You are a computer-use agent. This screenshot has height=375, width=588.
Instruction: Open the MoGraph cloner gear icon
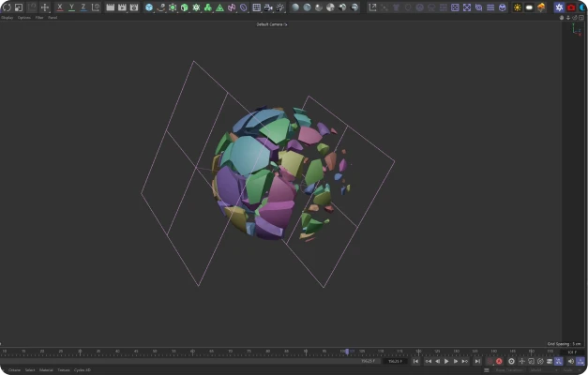(196, 7)
